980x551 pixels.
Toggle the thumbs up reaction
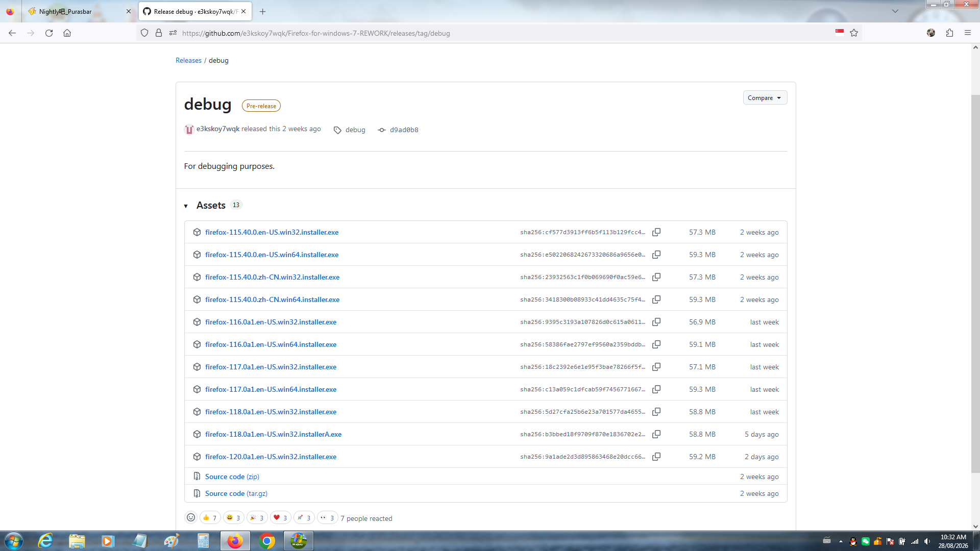pyautogui.click(x=210, y=518)
